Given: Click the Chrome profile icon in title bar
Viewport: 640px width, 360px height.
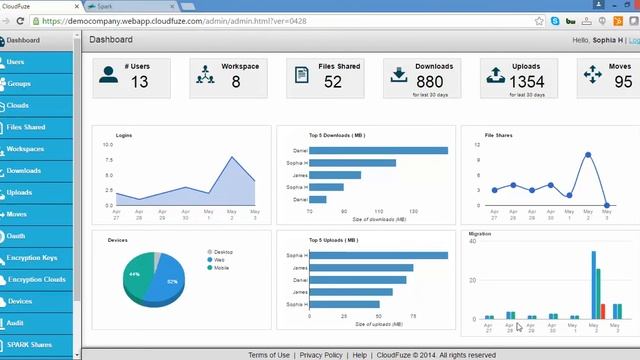Looking at the screenshot, I should 598,4.
